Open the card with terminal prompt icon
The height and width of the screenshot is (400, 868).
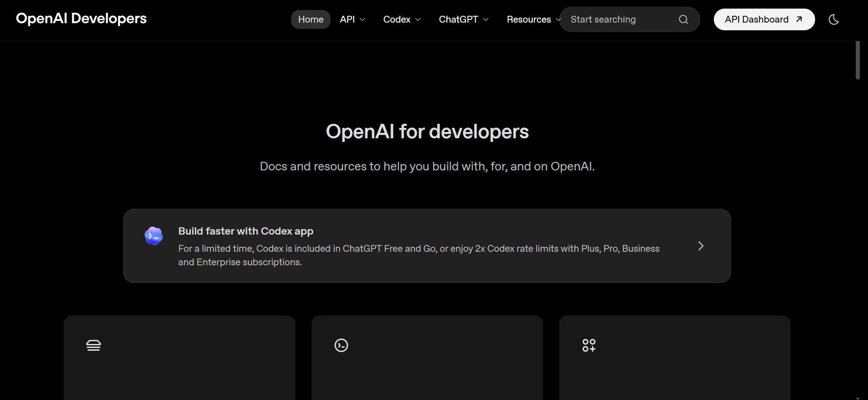(x=427, y=358)
